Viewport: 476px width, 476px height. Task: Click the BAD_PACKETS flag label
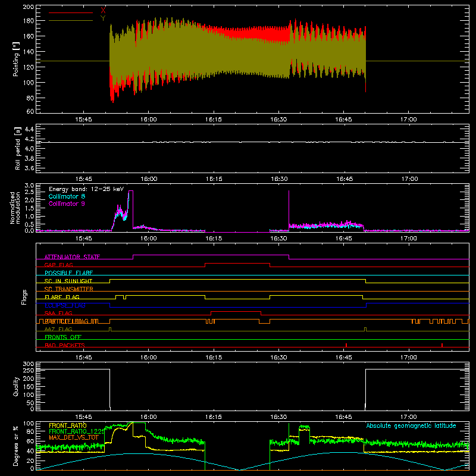click(x=65, y=345)
